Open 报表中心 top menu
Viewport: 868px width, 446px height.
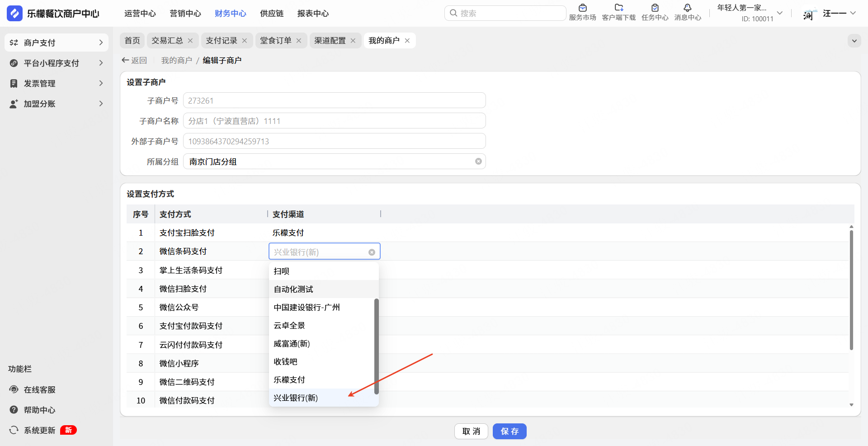point(313,14)
